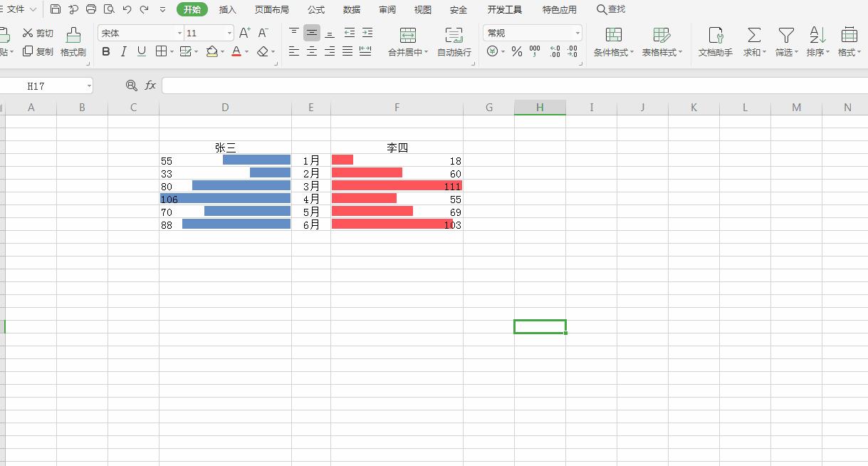Click the justify alignment icon
The height and width of the screenshot is (466, 868).
click(x=347, y=51)
